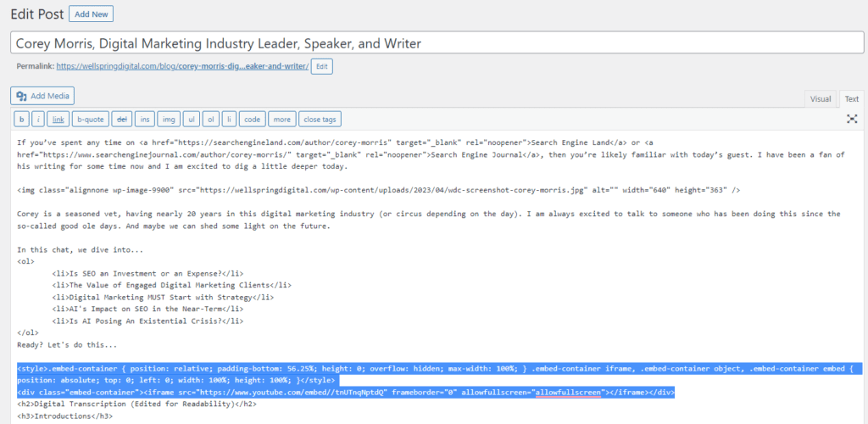
Task: Click the h2 'Digital Transcription' heading line
Action: pyautogui.click(x=136, y=404)
